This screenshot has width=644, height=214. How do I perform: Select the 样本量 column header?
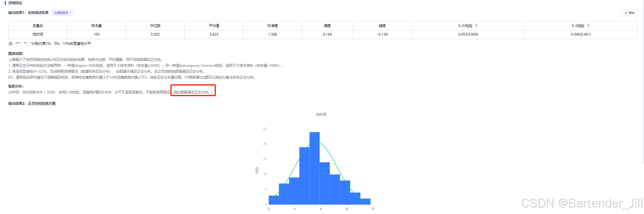click(x=96, y=26)
